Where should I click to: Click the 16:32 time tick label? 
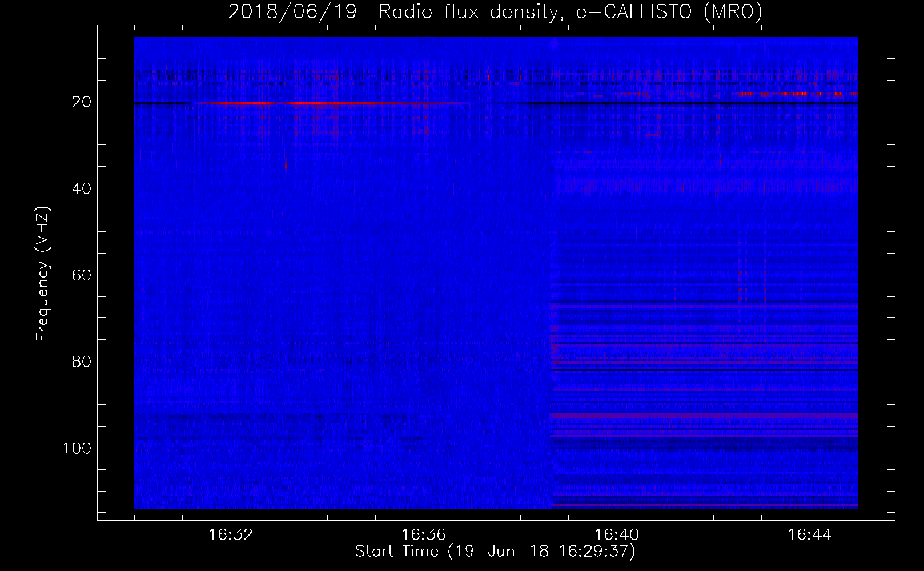coord(231,535)
